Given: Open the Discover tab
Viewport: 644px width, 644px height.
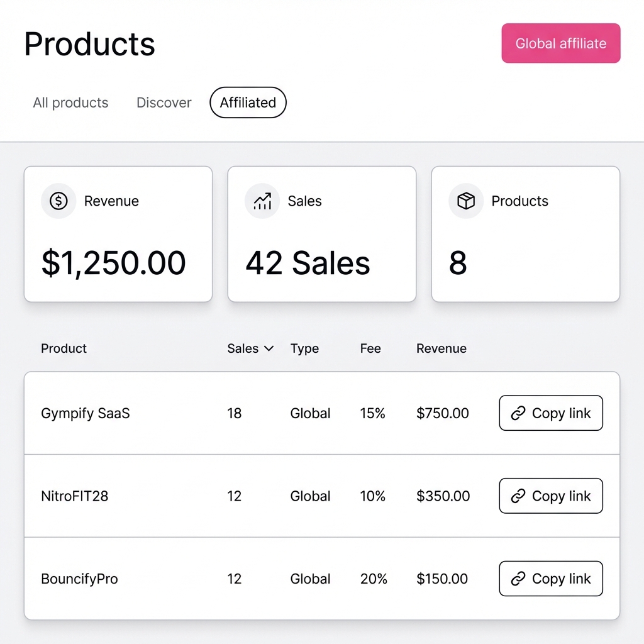Looking at the screenshot, I should tap(164, 103).
